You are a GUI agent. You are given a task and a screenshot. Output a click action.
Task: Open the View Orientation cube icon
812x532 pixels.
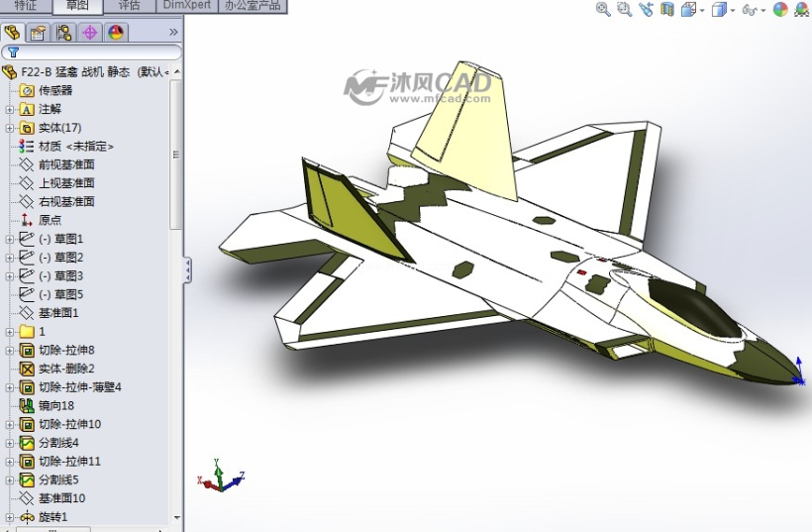[x=688, y=9]
